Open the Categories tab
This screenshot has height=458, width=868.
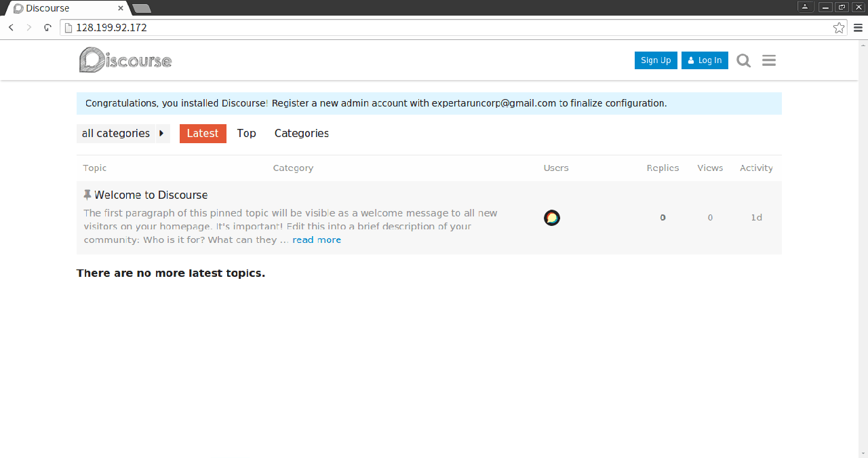(x=301, y=134)
